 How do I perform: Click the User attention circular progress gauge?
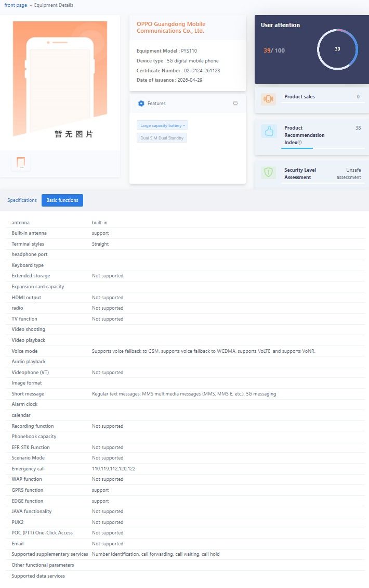[337, 49]
